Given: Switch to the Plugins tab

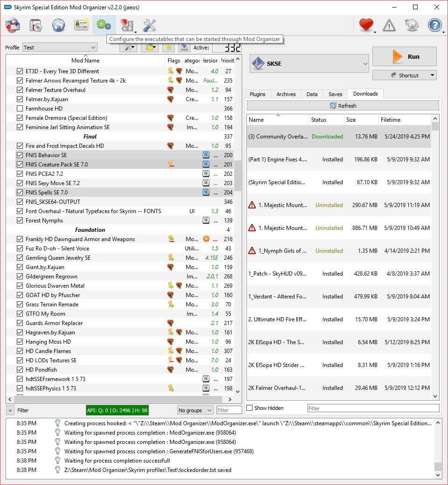Looking at the screenshot, I should [x=258, y=94].
